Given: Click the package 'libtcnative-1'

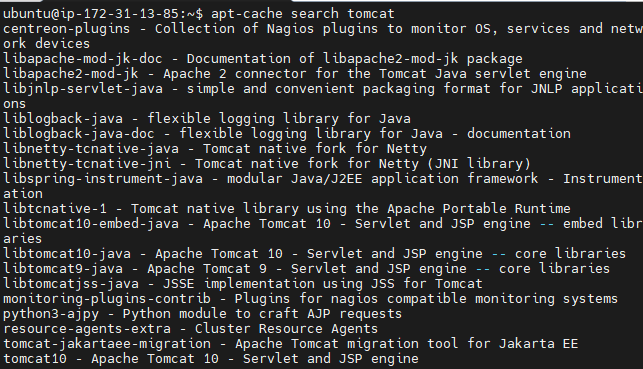Looking at the screenshot, I should pyautogui.click(x=55, y=209).
